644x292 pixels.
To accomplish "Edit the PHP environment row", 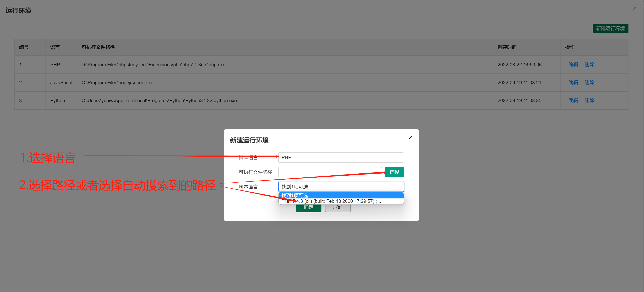I will (x=573, y=65).
